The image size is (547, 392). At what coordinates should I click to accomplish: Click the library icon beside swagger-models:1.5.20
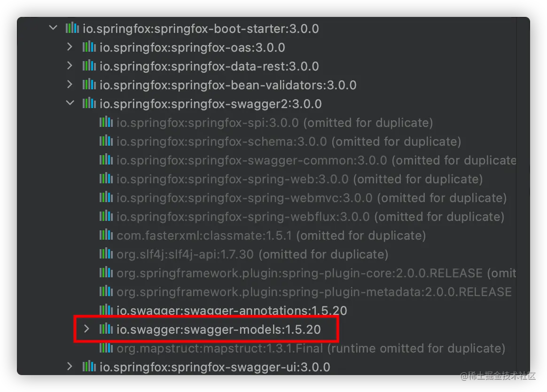[106, 329]
